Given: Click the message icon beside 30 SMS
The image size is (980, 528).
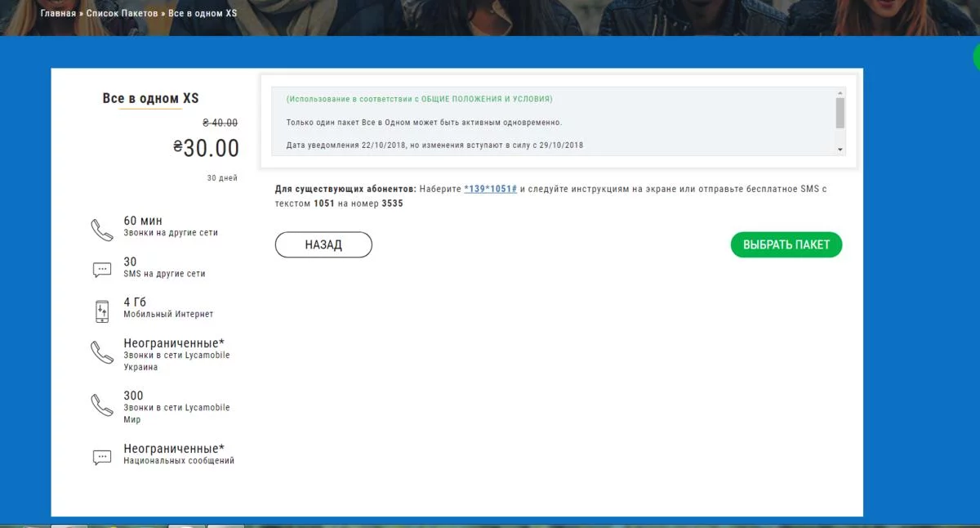Looking at the screenshot, I should [101, 269].
